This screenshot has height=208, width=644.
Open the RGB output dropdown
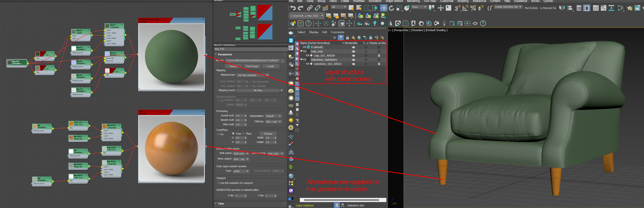[x=241, y=154]
